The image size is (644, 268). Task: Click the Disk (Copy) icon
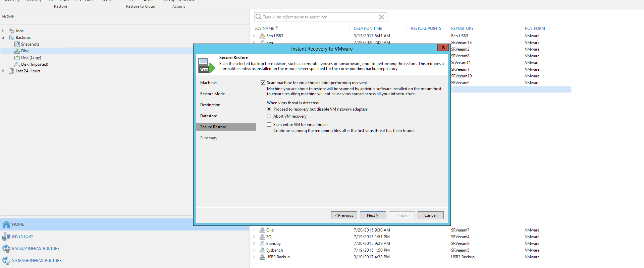point(17,58)
